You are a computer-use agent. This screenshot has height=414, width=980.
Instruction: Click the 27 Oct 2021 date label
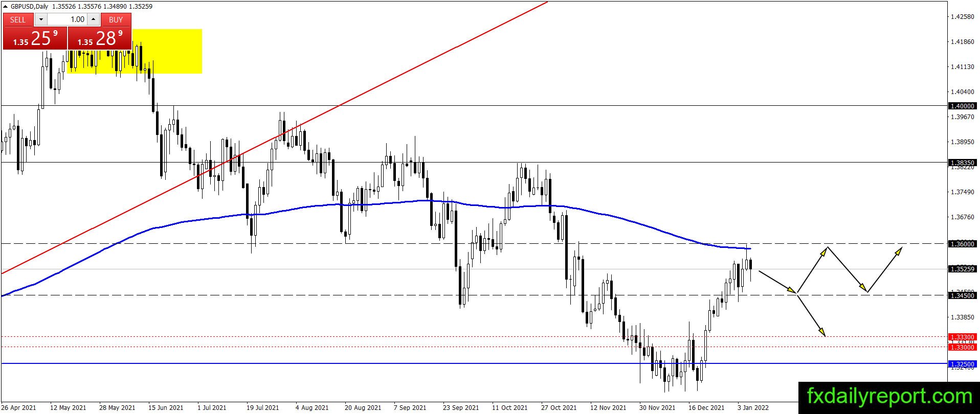click(559, 408)
